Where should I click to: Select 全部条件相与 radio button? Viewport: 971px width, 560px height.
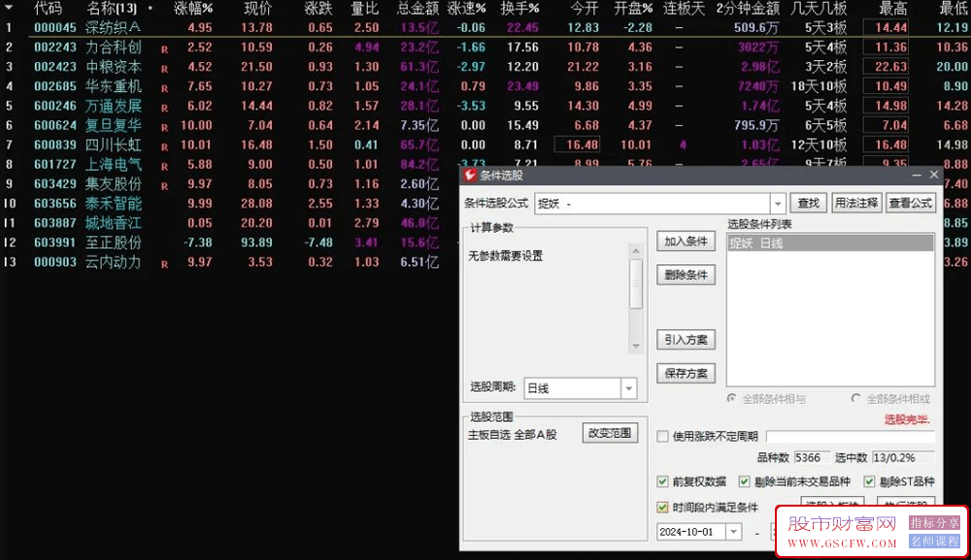tap(732, 399)
